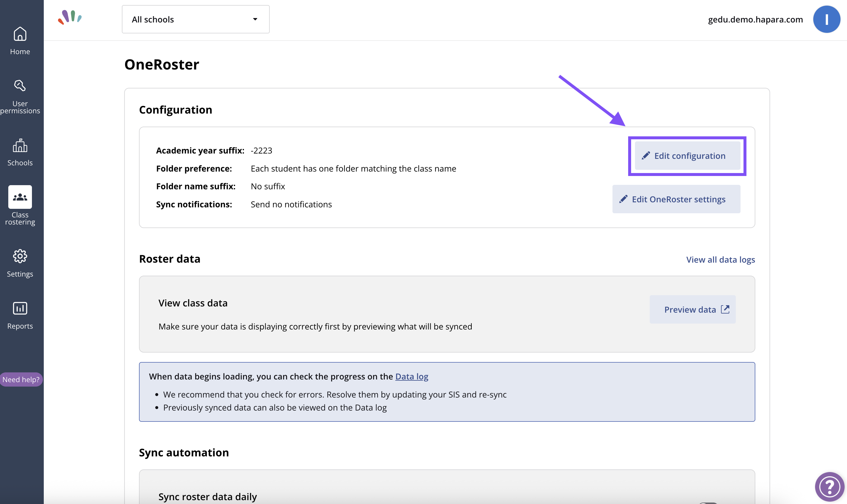
Task: Click the 'Academic year suffix:' label
Action: click(x=200, y=151)
